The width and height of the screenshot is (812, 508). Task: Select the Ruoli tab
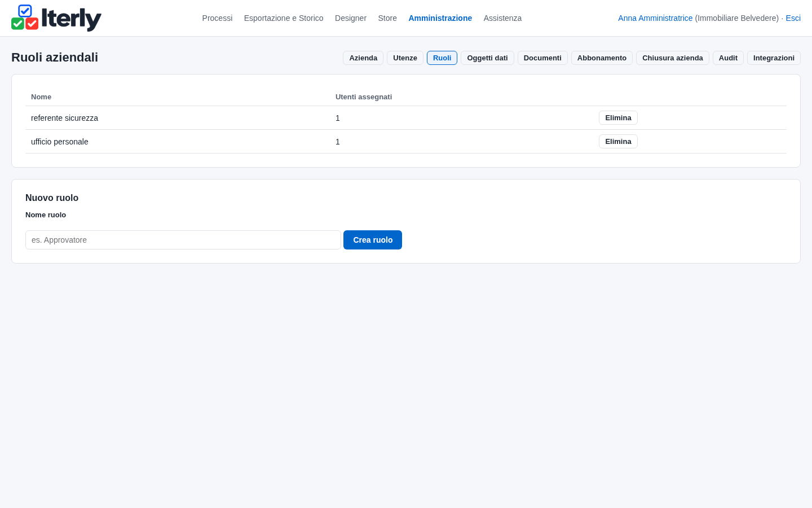[442, 58]
